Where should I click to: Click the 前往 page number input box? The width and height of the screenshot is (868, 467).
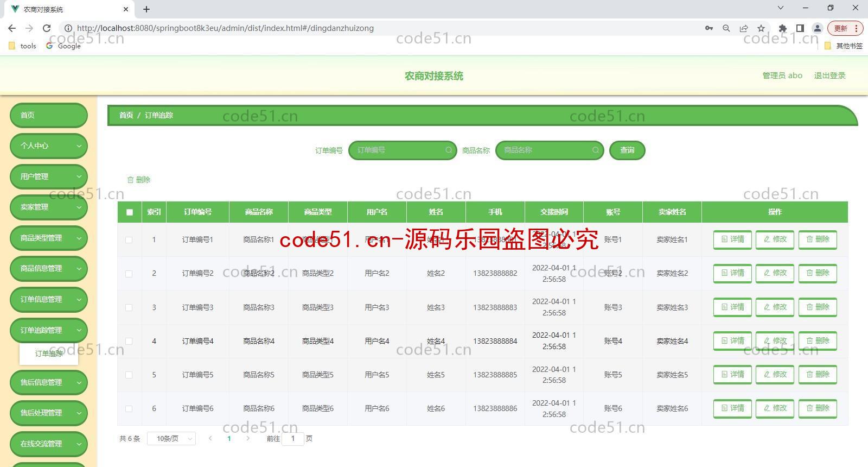pyautogui.click(x=293, y=438)
